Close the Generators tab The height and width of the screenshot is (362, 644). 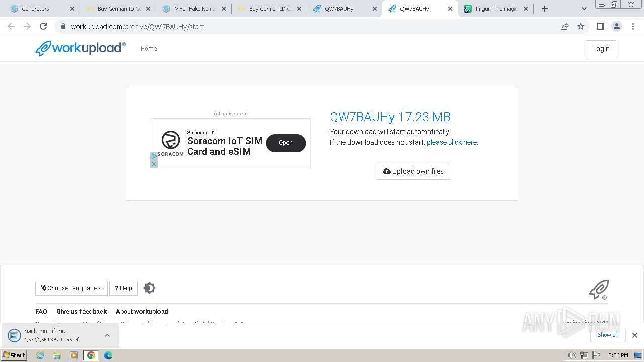tap(72, 9)
